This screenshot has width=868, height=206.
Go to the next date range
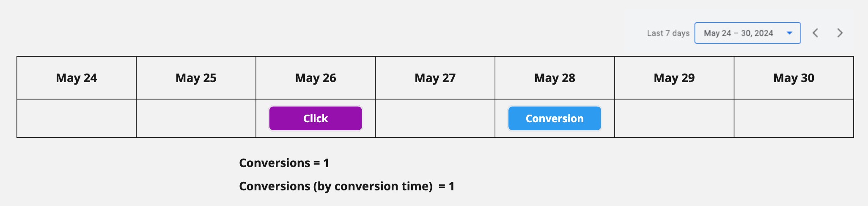840,33
